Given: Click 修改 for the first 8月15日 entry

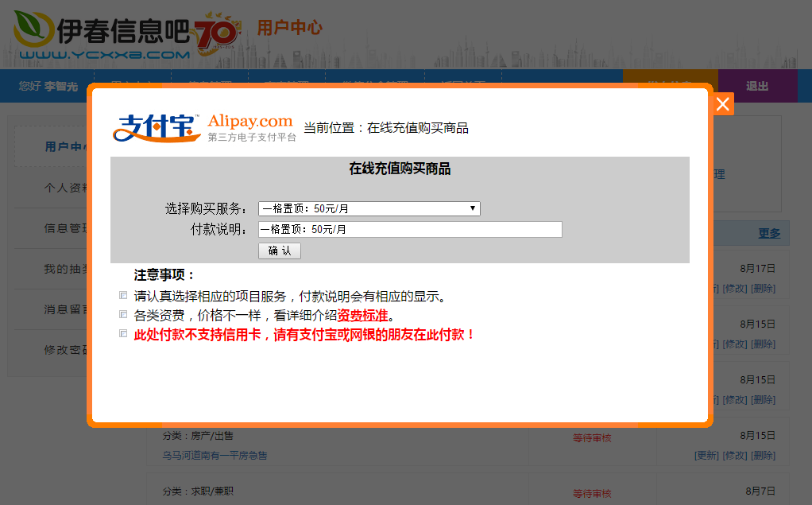Looking at the screenshot, I should [x=734, y=344].
